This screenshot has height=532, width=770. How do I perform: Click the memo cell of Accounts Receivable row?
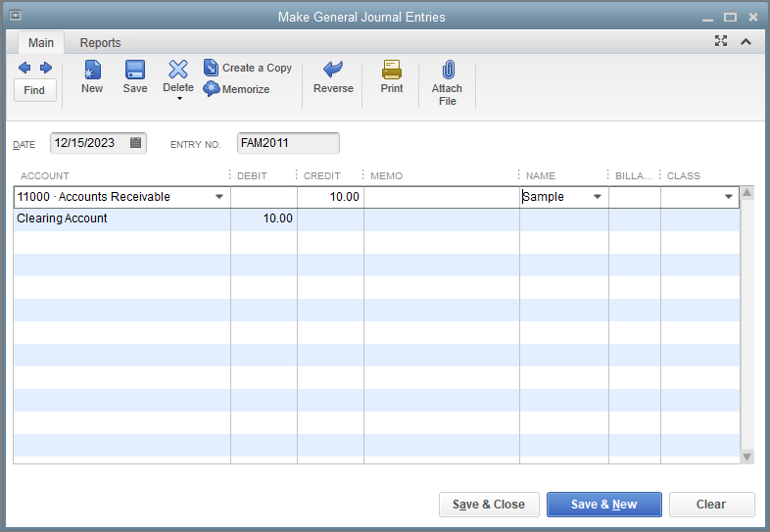442,197
